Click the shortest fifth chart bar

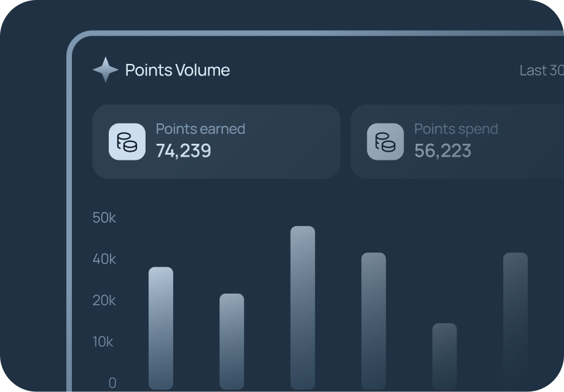coord(445,356)
